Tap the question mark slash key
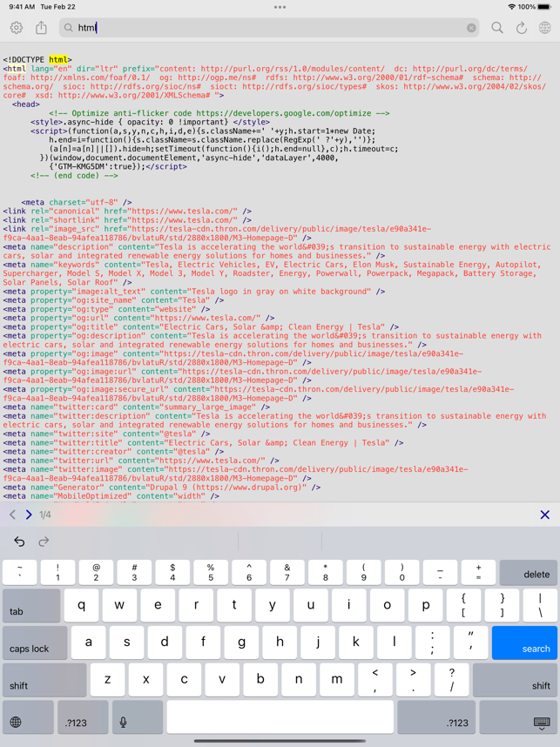The width and height of the screenshot is (560, 747). 451,680
